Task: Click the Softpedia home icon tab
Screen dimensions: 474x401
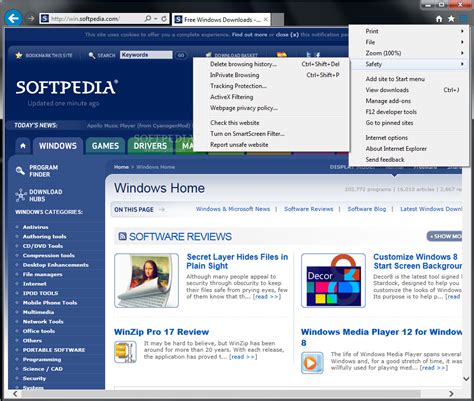Action: tap(23, 146)
